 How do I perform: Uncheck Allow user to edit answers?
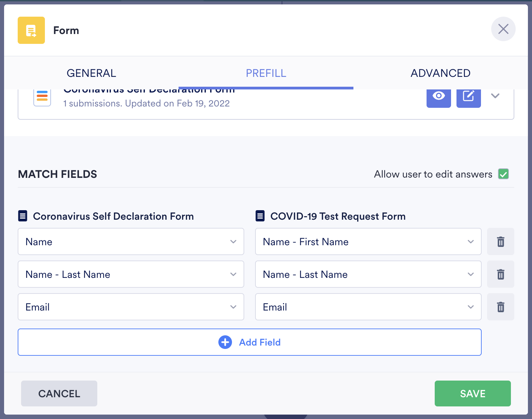(x=503, y=174)
